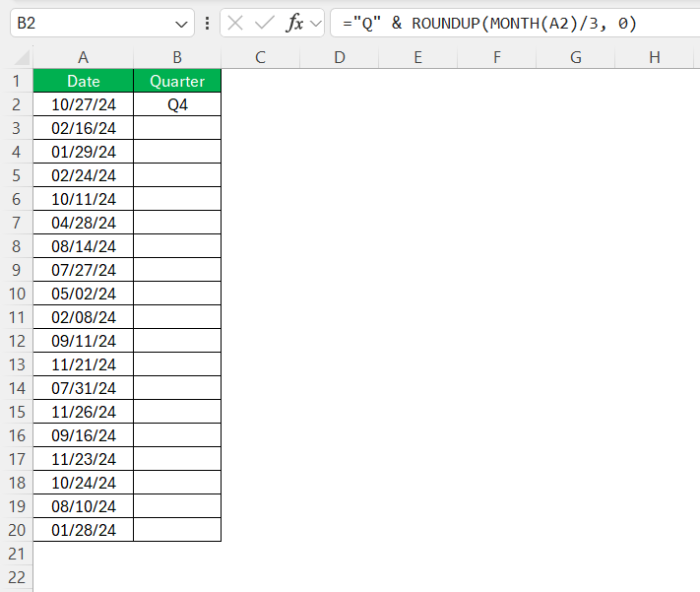Select the cell with 10/11/24

83,199
